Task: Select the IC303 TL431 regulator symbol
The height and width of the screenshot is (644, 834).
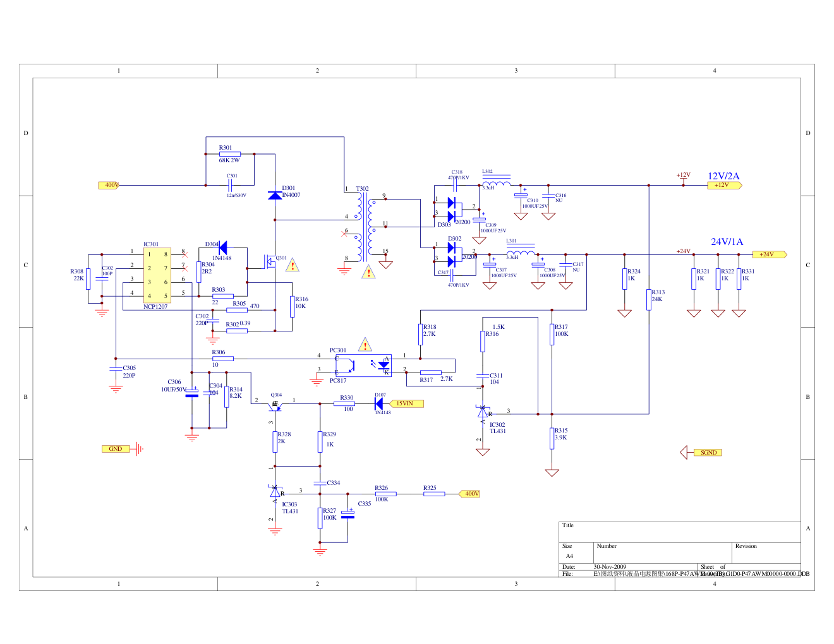Action: 275,492
